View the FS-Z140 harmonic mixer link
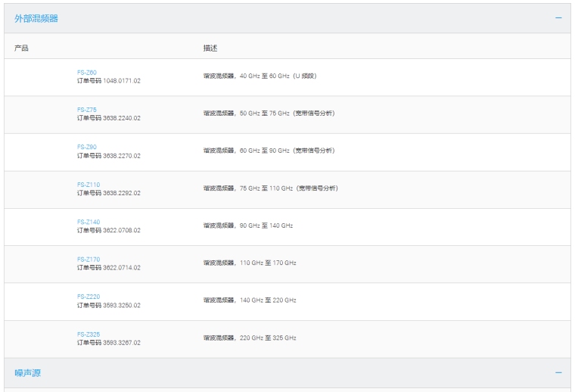 point(88,222)
